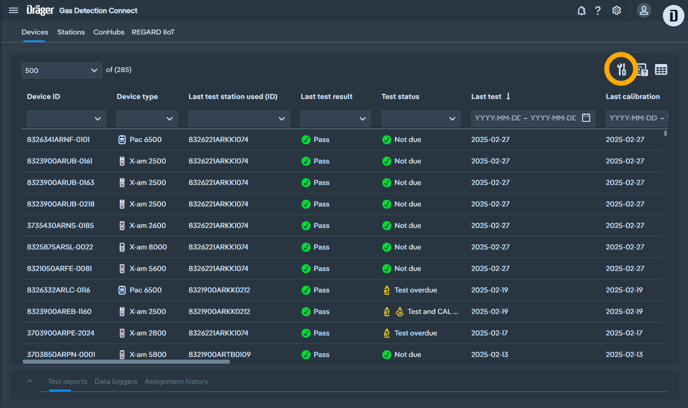
Task: Click Pac 6500 icon in row 8326332ARLC-0116
Action: coord(122,290)
